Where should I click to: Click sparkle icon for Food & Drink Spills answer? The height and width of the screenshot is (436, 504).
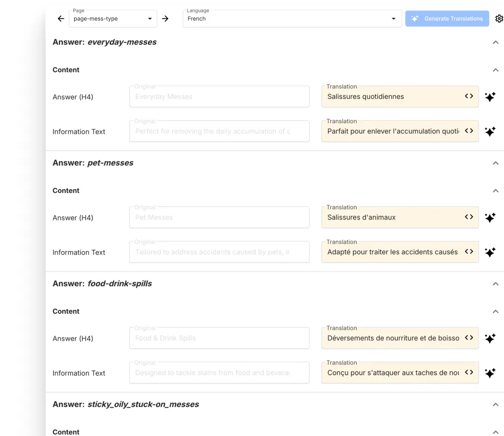coord(490,338)
